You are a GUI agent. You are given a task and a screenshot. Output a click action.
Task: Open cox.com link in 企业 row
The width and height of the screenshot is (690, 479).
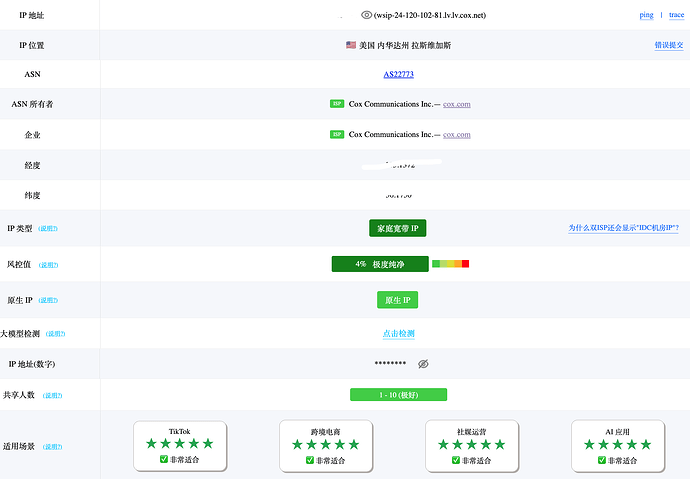456,135
